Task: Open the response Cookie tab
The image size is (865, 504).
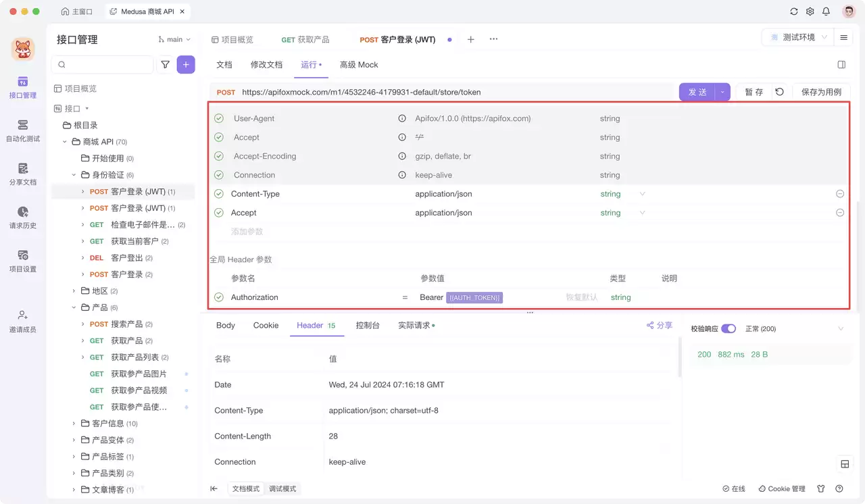Action: (x=266, y=326)
